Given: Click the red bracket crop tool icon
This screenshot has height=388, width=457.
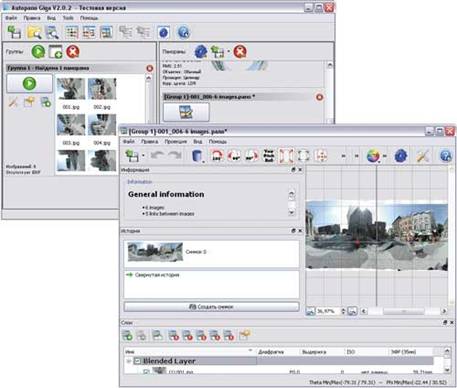Looking at the screenshot, I should click(286, 156).
